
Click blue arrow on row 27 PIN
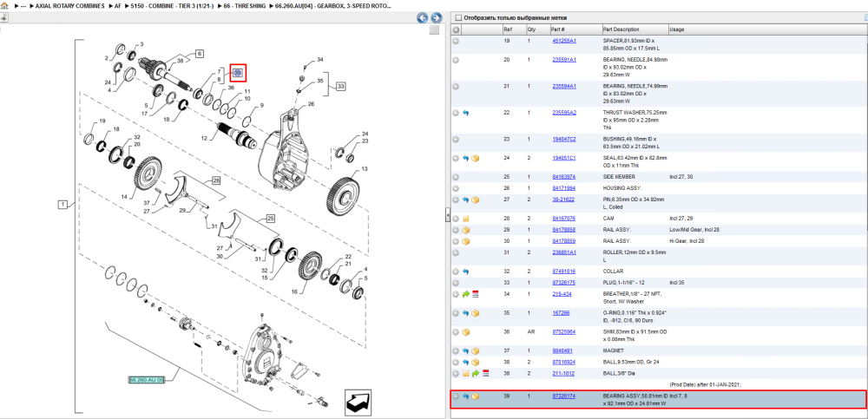[465, 200]
